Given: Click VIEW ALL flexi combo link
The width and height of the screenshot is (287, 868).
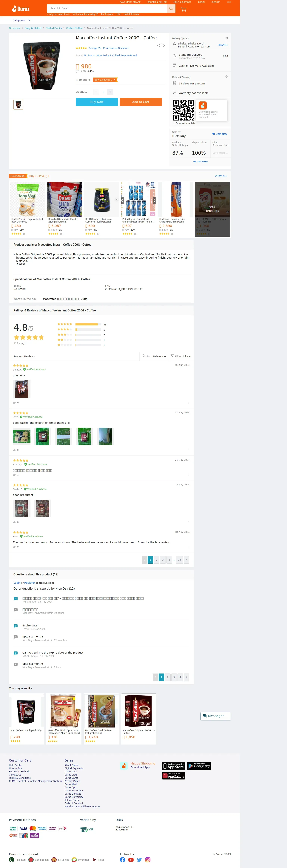Looking at the screenshot, I should coord(221,176).
